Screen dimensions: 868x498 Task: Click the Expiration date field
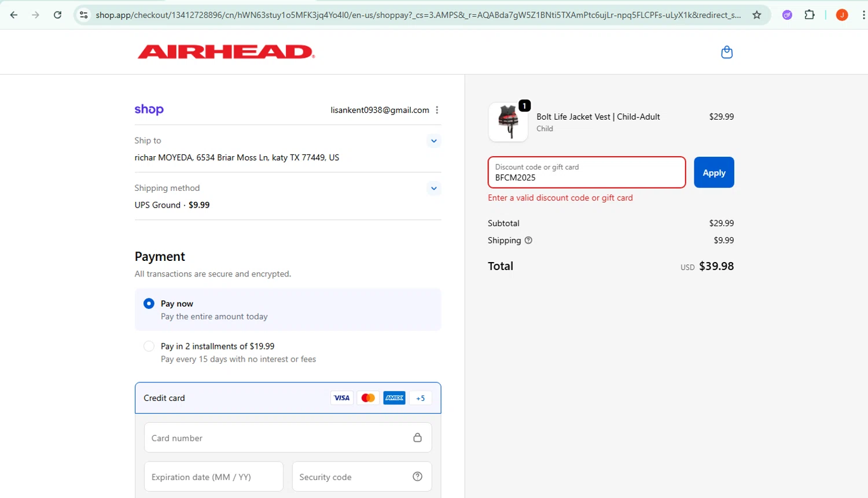pyautogui.click(x=214, y=477)
